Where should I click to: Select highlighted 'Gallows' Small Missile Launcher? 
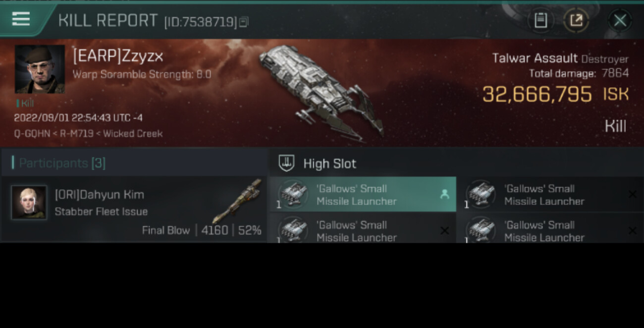[x=363, y=194]
